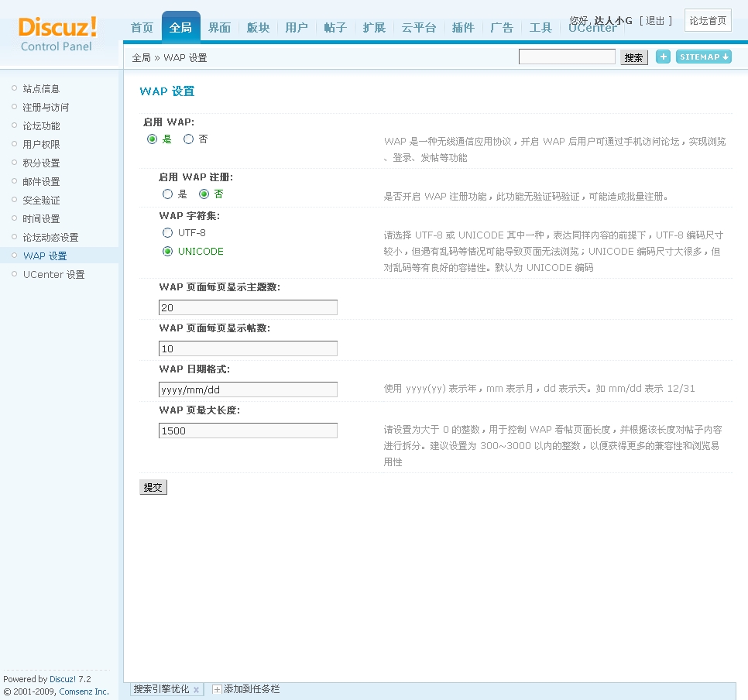Select 是 for 启用 WAP
Image resolution: width=748 pixels, height=700 pixels.
(153, 139)
